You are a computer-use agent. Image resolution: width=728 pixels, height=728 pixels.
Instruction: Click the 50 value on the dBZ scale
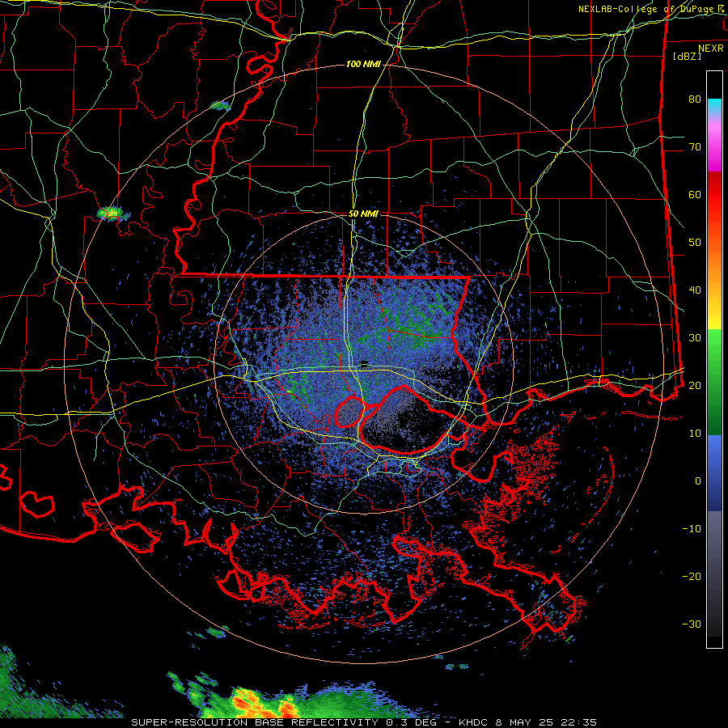(x=695, y=243)
